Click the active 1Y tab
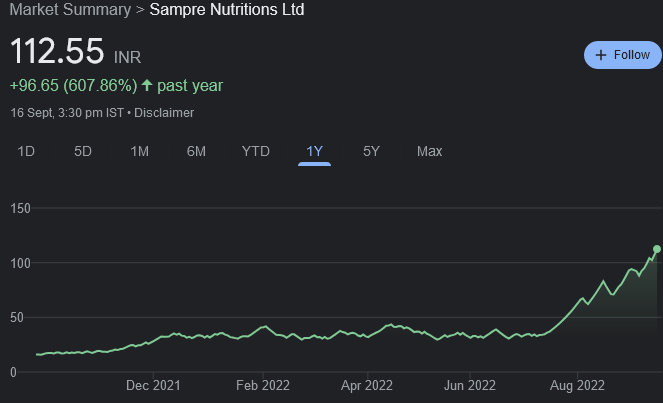The image size is (663, 403). pyautogui.click(x=314, y=151)
